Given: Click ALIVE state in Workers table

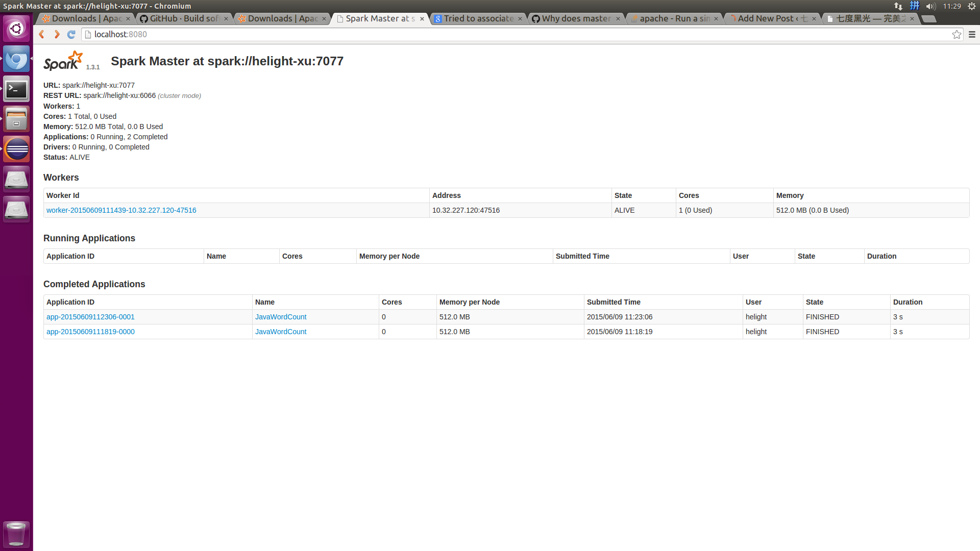Looking at the screenshot, I should 625,210.
